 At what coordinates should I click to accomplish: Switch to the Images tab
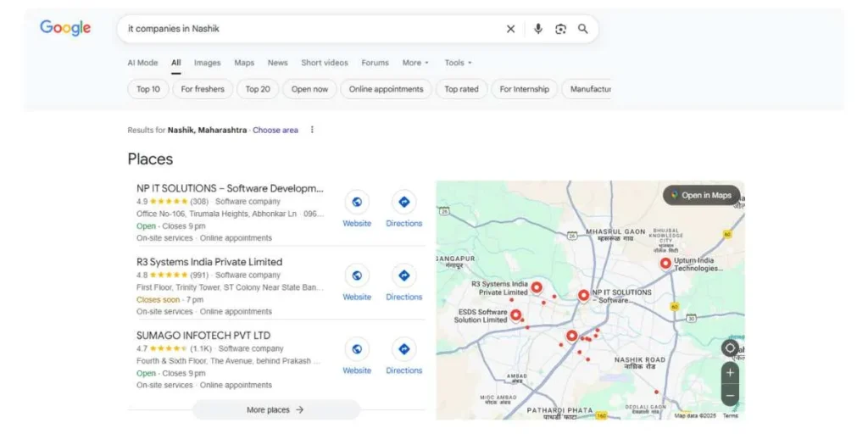tap(207, 63)
